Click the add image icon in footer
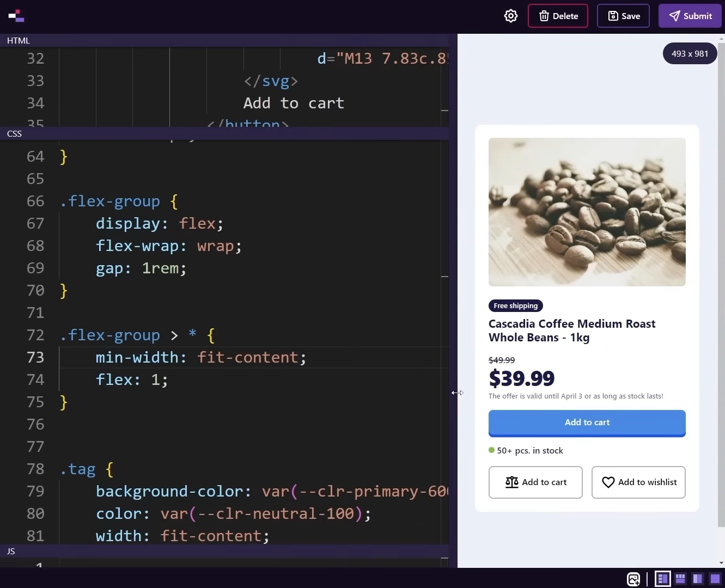This screenshot has height=588, width=725. (633, 579)
